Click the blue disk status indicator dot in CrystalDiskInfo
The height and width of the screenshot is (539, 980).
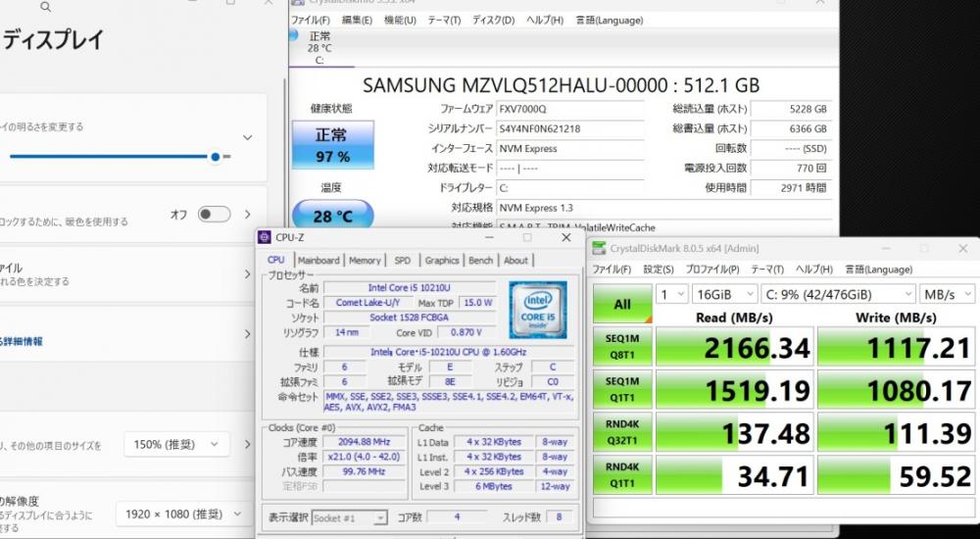[x=292, y=35]
